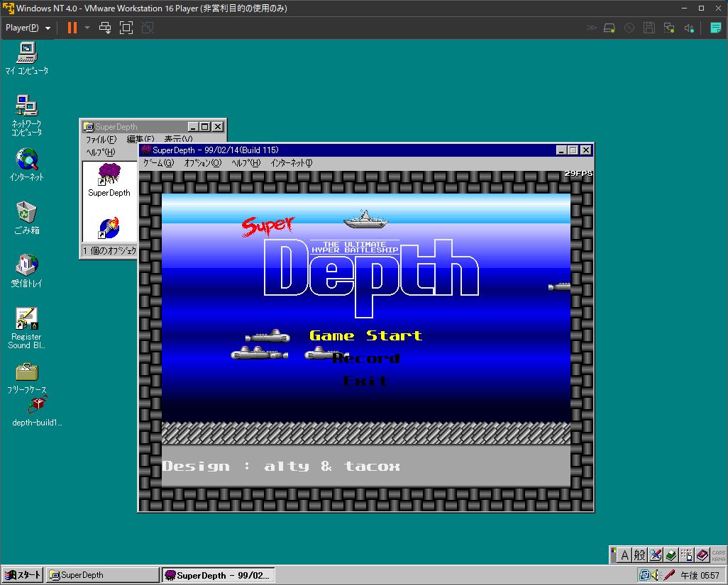
Task: Open IME dictionary tool green book icon
Action: click(671, 555)
